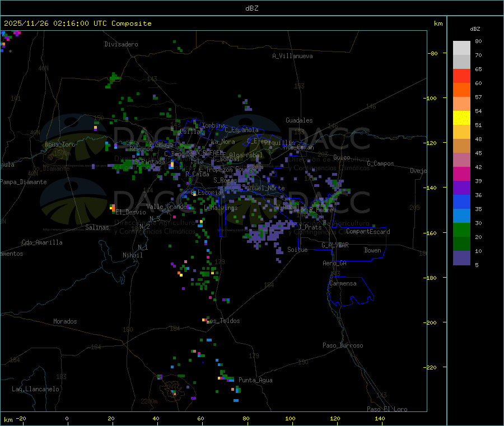This screenshot has height=426, width=504.
Task: Click the white 80 dBZ color swatch
Action: 461,48
